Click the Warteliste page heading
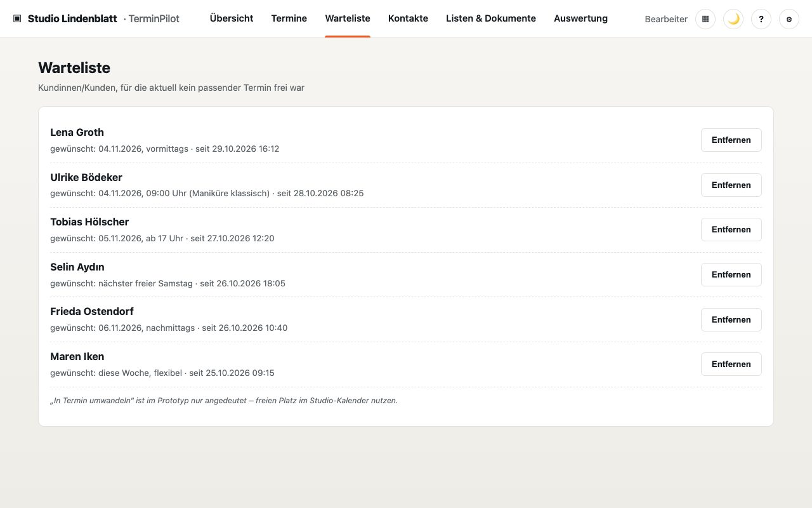The image size is (812, 508). point(74,68)
